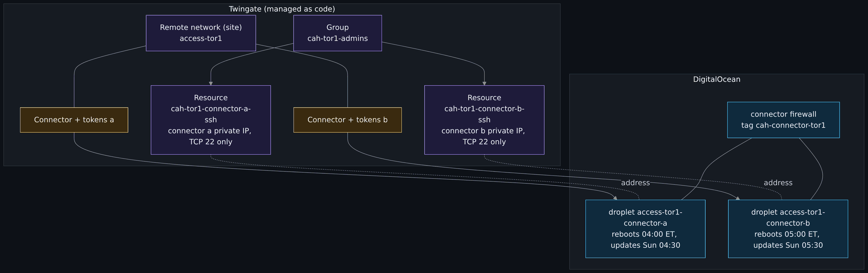Image resolution: width=868 pixels, height=273 pixels.
Task: Click the droplet access-tor1-connector-b node
Action: [788, 229]
